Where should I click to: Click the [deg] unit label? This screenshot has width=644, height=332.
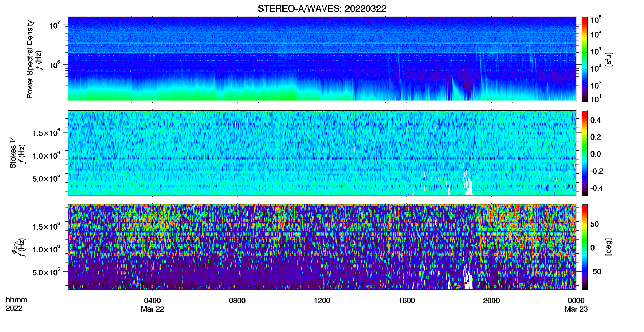tap(608, 247)
